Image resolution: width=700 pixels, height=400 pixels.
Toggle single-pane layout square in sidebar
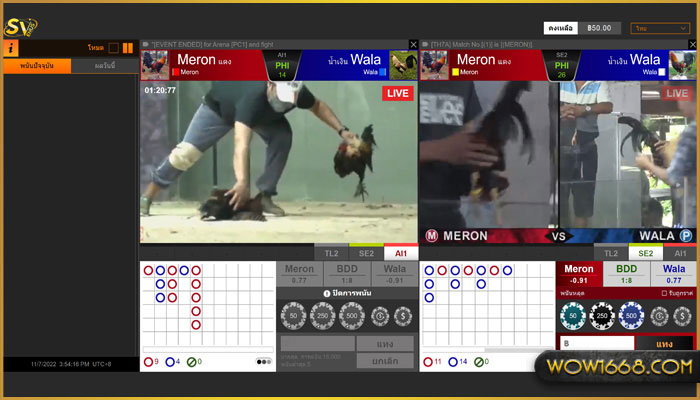point(113,47)
